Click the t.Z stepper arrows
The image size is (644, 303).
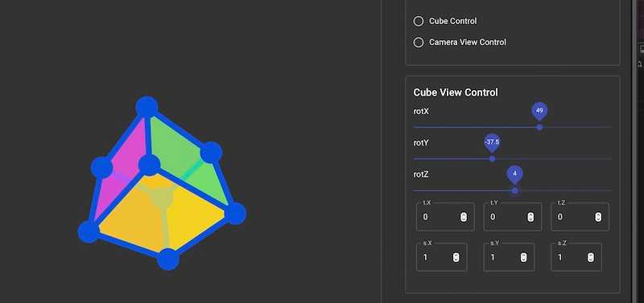coord(598,217)
